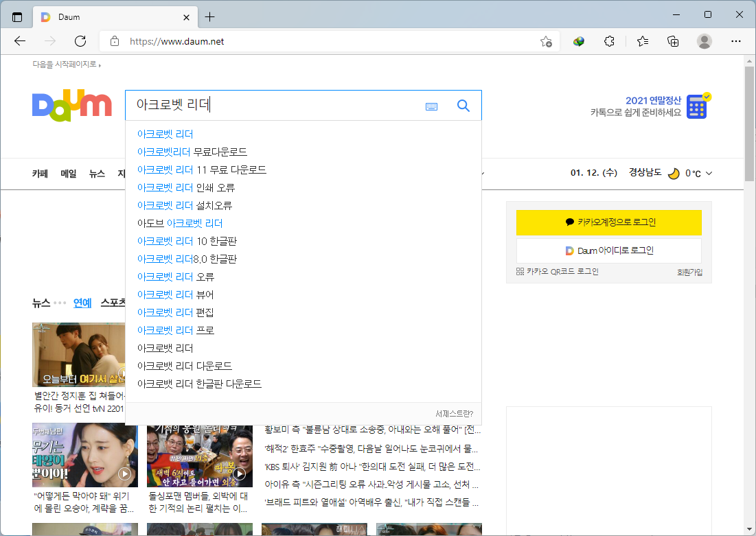This screenshot has width=756, height=536.
Task: Open Collections toolbar icon
Action: click(x=673, y=41)
